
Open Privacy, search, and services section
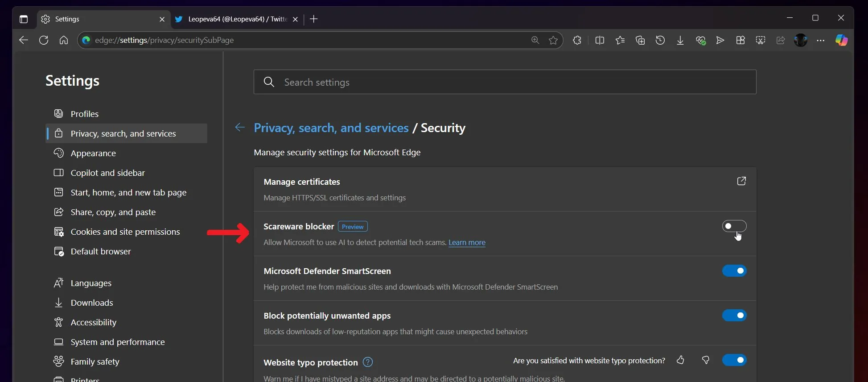tap(126, 133)
